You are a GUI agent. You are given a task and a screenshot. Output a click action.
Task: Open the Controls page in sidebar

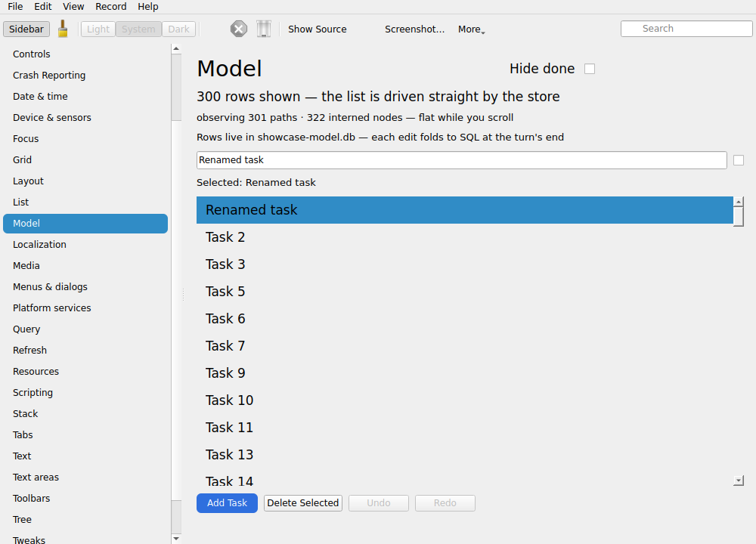pos(85,54)
